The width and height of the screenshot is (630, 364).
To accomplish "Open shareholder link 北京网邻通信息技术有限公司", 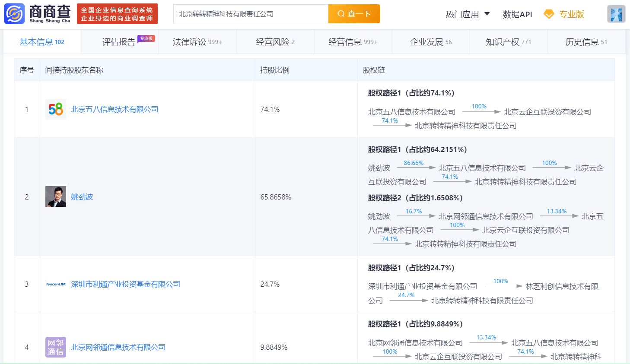I will (118, 347).
